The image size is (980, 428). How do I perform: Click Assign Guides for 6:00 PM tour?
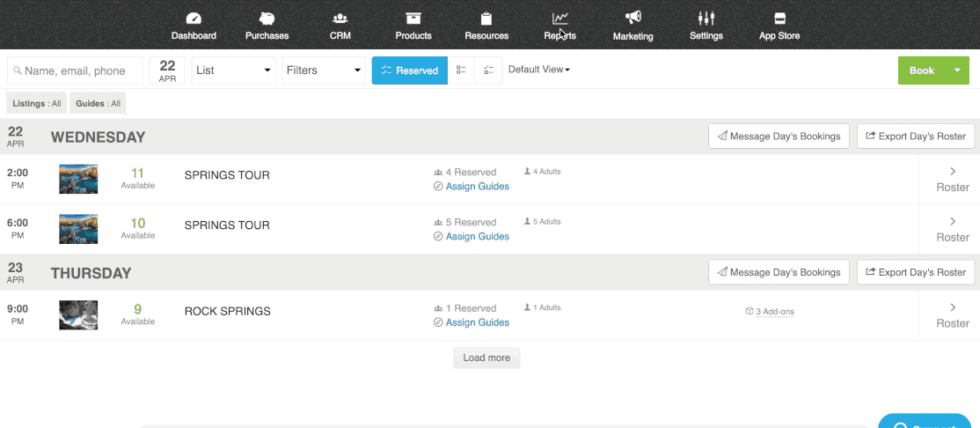[478, 237]
